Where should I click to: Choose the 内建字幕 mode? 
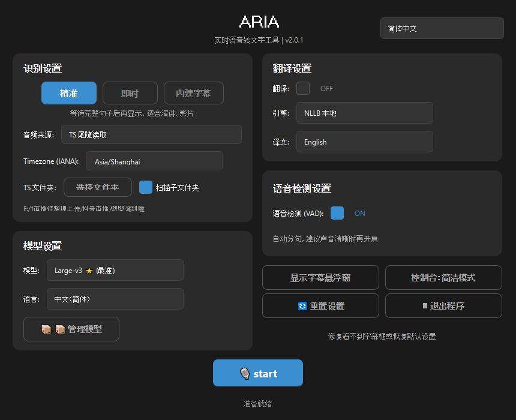(193, 93)
